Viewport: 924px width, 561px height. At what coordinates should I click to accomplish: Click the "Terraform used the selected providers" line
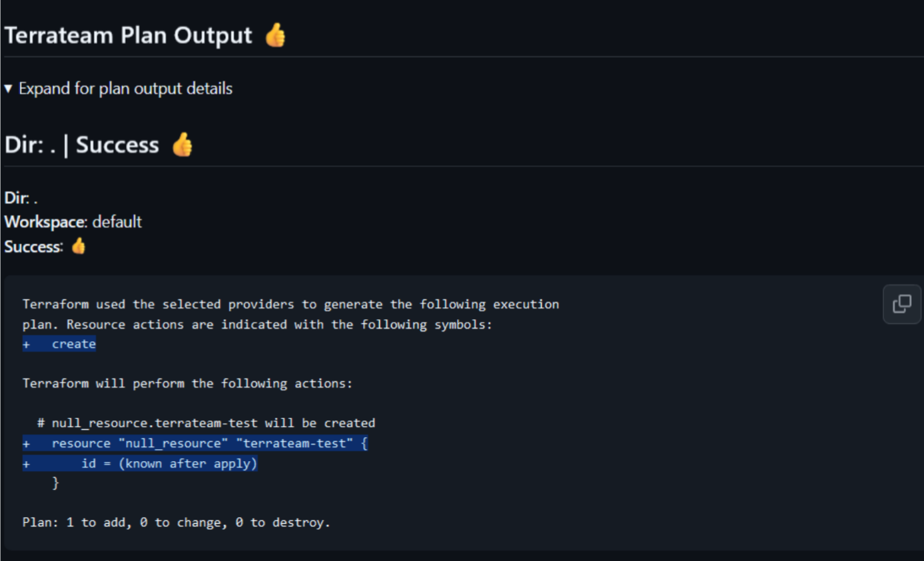[x=291, y=304]
